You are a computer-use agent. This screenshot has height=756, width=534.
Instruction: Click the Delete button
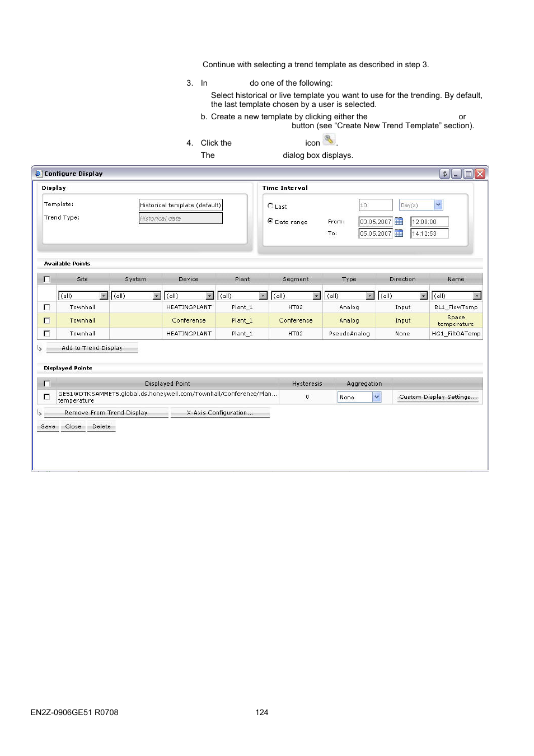(101, 427)
